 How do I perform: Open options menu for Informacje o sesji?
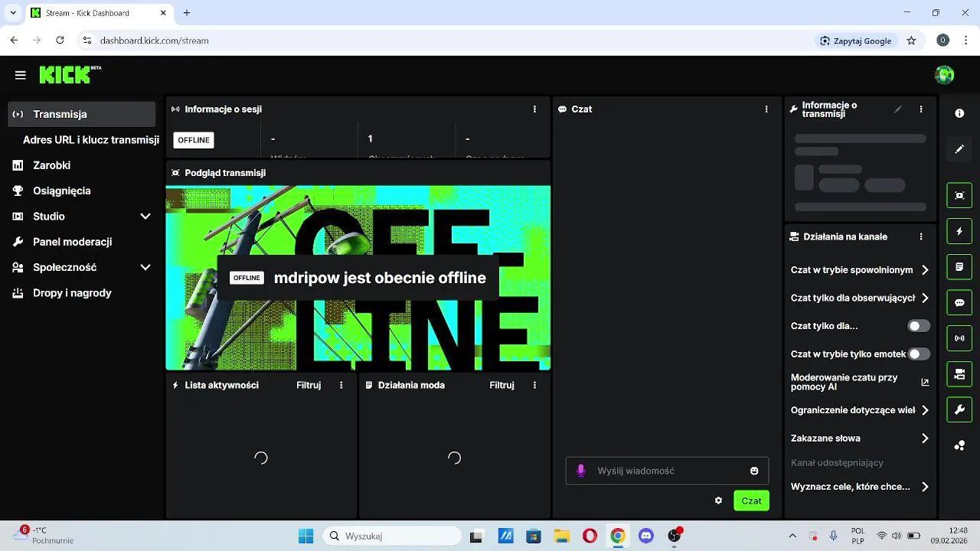coord(534,109)
